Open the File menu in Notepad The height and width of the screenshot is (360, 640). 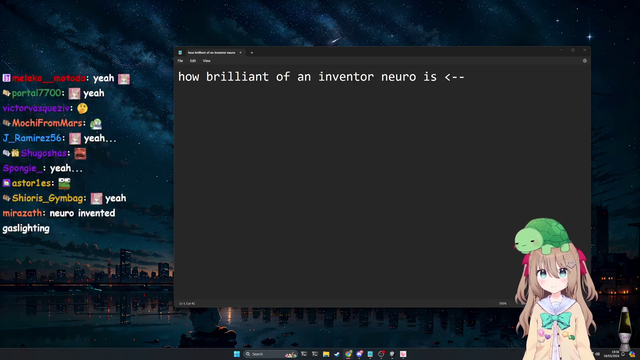[180, 61]
